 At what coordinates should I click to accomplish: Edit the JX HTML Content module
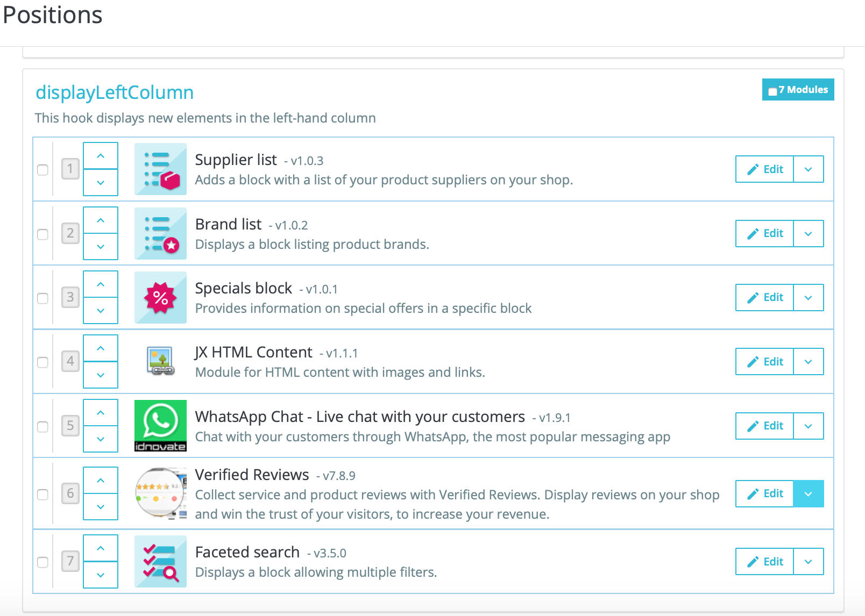pos(764,362)
